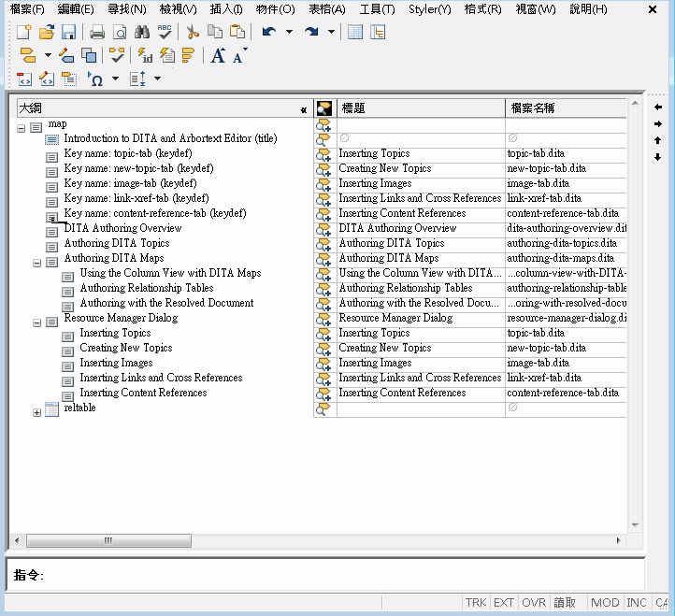This screenshot has width=675, height=616.
Task: Click the red tag element icon in third toolbar row
Action: 24,79
